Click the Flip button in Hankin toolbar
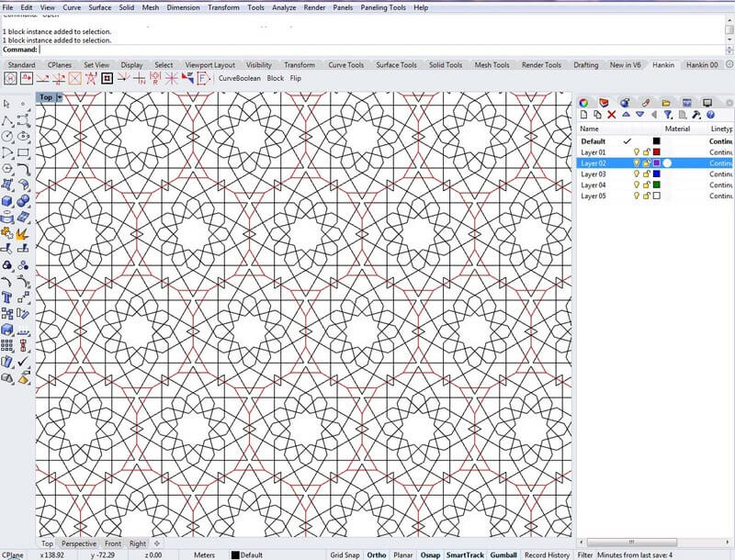735x560 pixels. click(296, 79)
